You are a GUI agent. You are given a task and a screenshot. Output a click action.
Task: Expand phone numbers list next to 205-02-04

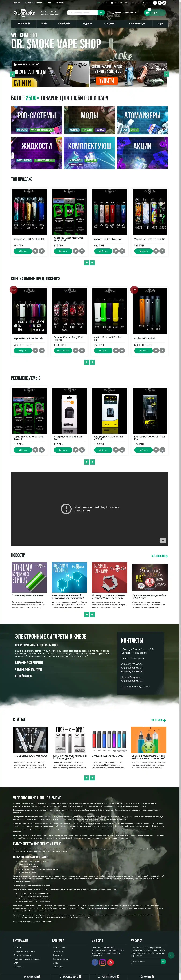pyautogui.click(x=136, y=13)
